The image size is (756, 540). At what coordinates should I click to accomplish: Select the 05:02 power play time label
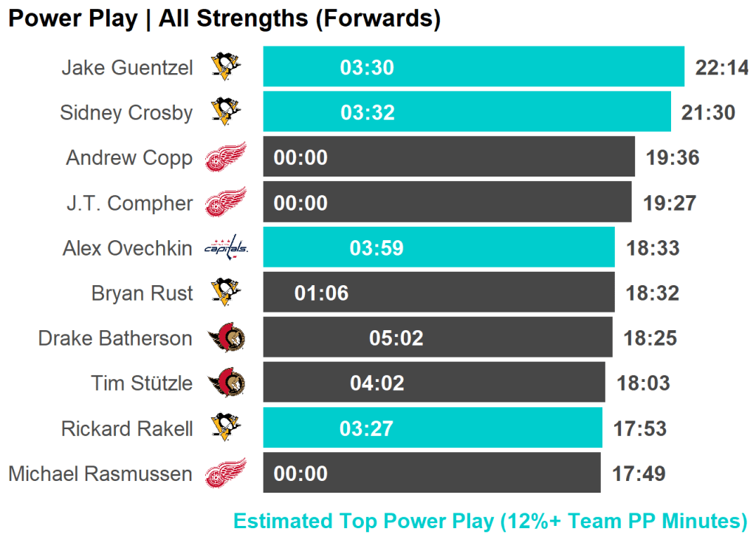(x=396, y=338)
